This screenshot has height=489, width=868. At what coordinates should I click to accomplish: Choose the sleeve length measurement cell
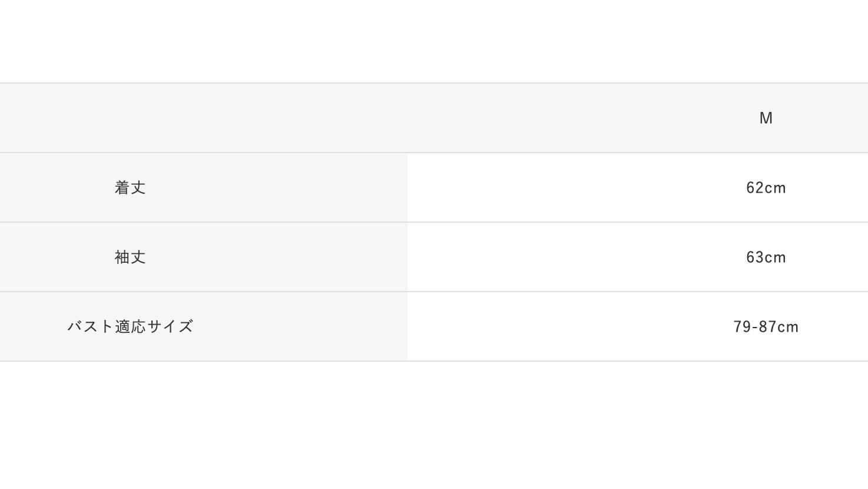[766, 257]
